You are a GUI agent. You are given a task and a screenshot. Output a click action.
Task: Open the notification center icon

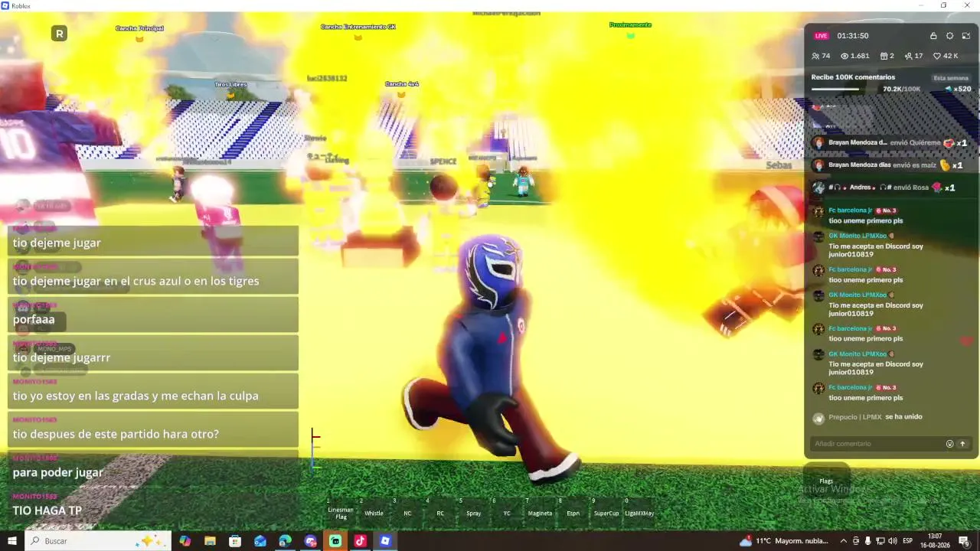click(x=964, y=541)
